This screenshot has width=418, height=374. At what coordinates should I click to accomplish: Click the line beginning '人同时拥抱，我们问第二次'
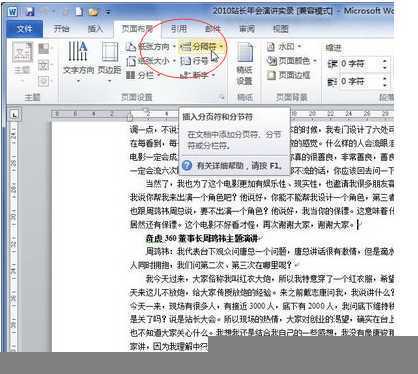pyautogui.click(x=212, y=265)
